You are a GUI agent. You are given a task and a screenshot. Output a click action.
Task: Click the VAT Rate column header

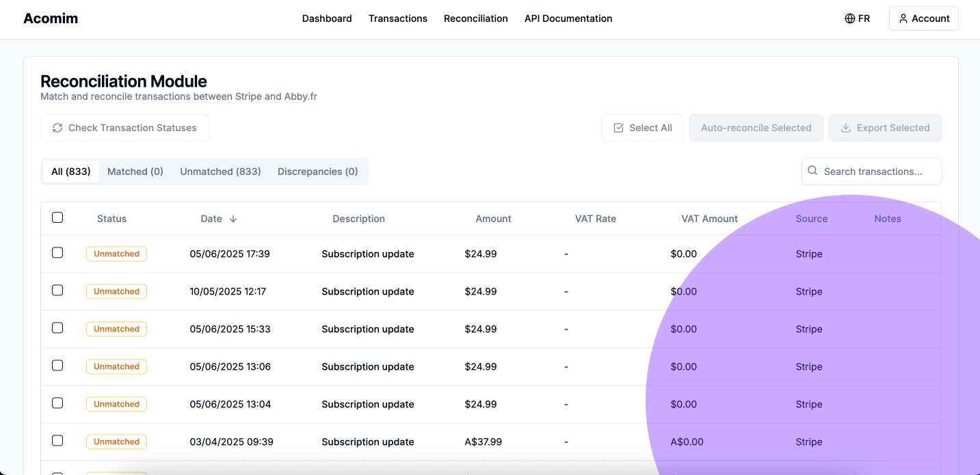point(596,219)
